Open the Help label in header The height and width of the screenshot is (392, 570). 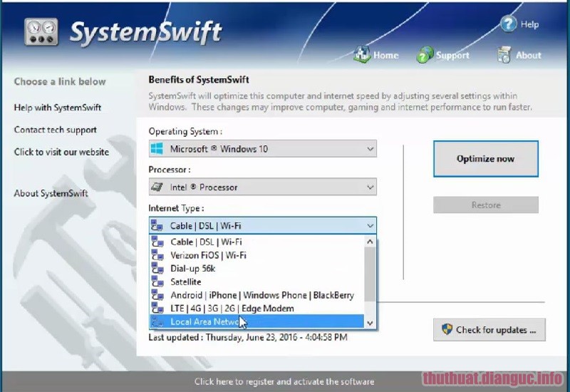tap(529, 24)
